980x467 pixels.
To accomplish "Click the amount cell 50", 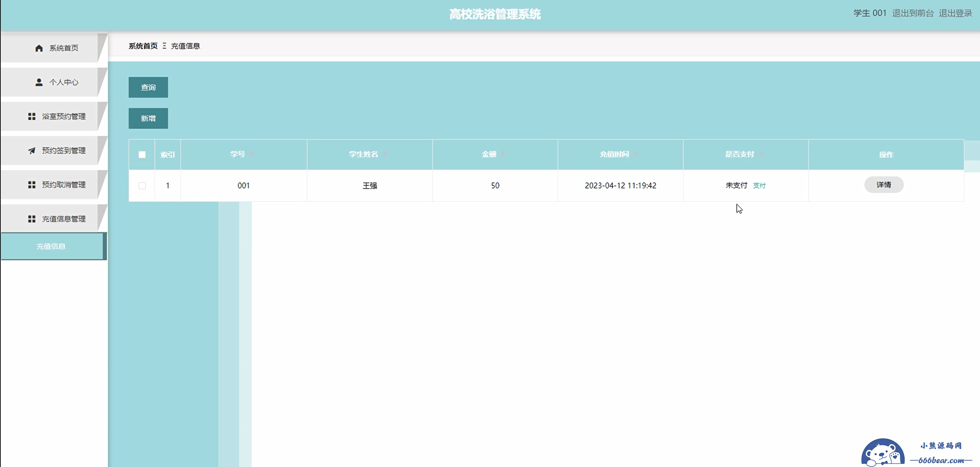I will tap(495, 185).
